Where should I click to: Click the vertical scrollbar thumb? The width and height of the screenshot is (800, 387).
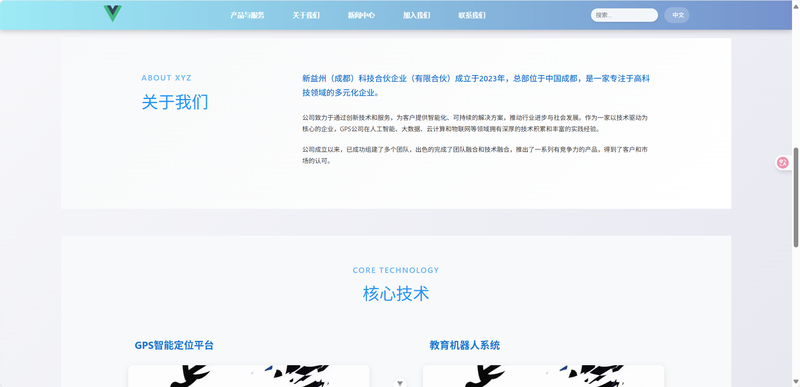(x=795, y=197)
